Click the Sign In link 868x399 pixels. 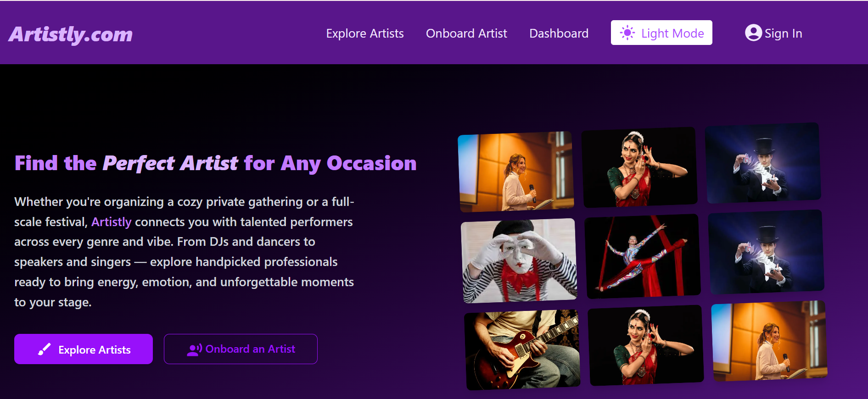click(783, 33)
